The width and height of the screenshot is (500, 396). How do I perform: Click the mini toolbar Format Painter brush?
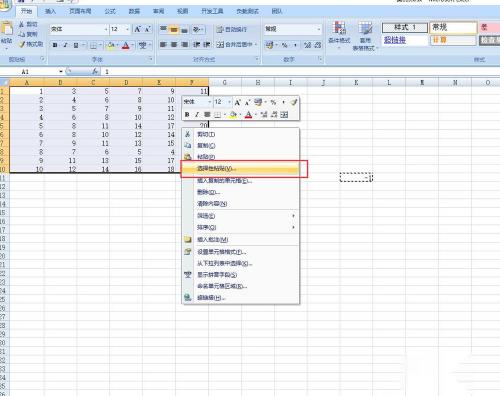(x=293, y=102)
